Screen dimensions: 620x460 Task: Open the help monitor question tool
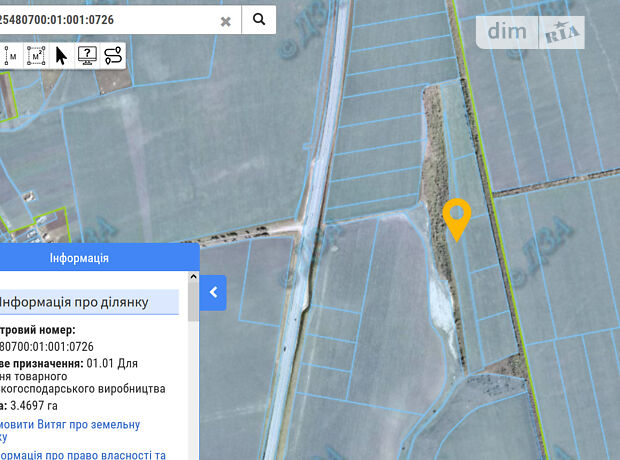coord(87,56)
